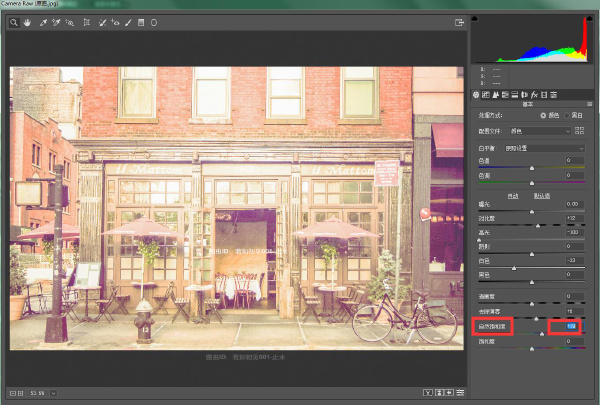Select the Zoom tool in the toolbar
The image size is (600, 405).
12,21
